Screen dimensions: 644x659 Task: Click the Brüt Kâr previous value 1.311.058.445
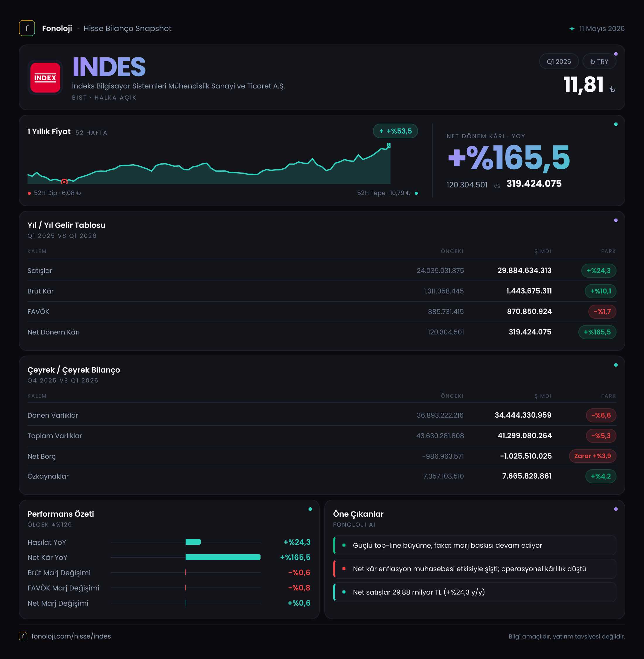coord(443,291)
